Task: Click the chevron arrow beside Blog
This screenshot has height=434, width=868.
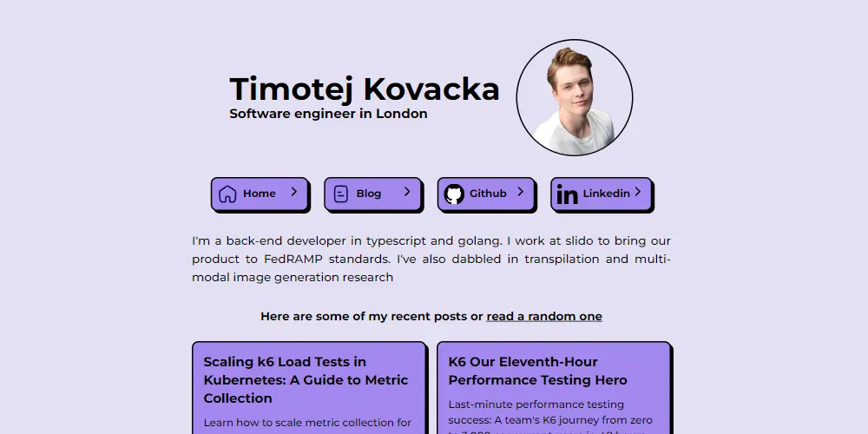Action: click(407, 192)
